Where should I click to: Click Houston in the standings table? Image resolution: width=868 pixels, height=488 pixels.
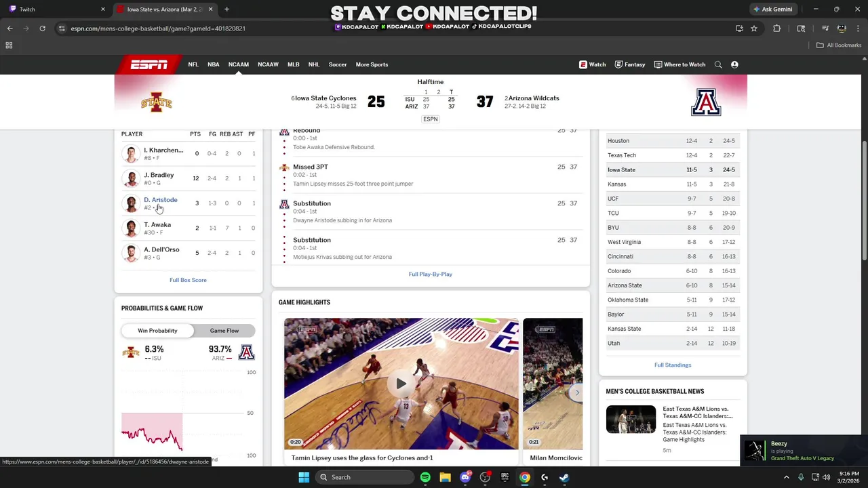click(x=618, y=141)
